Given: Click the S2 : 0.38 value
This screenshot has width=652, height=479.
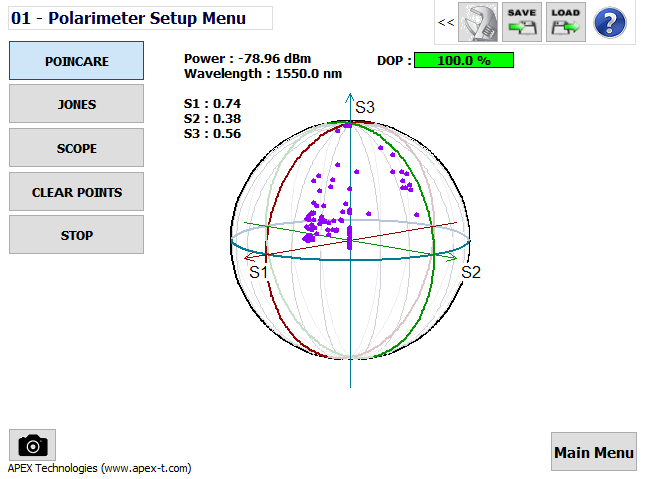Looking at the screenshot, I should point(212,119).
